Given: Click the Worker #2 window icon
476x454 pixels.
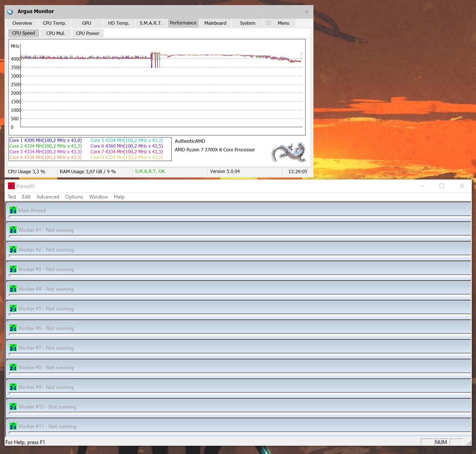Looking at the screenshot, I should [13, 249].
